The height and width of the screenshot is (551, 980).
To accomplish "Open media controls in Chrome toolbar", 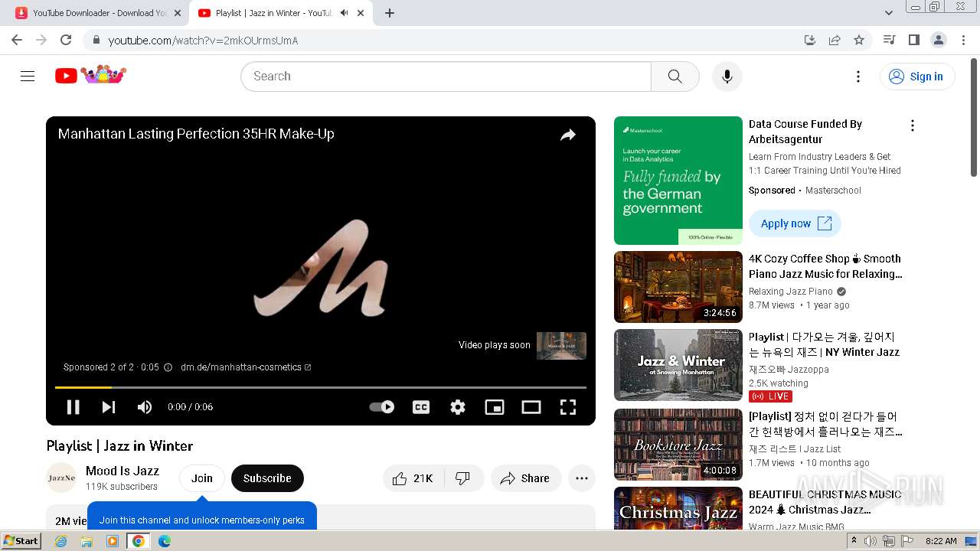I will click(x=889, y=40).
